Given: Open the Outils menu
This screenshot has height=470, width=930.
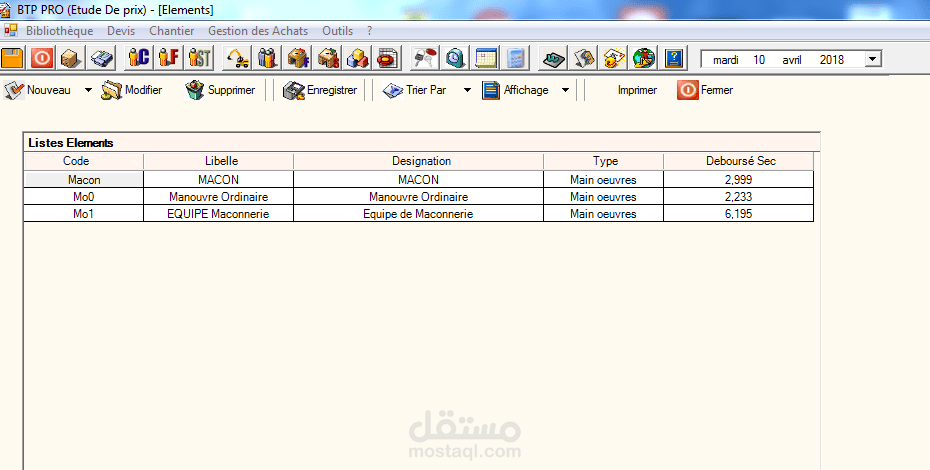Looking at the screenshot, I should point(337,31).
